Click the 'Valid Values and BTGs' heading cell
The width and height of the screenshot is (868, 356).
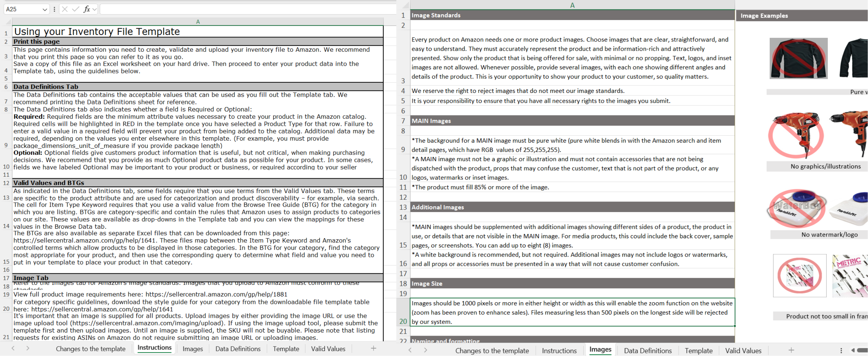coord(198,183)
